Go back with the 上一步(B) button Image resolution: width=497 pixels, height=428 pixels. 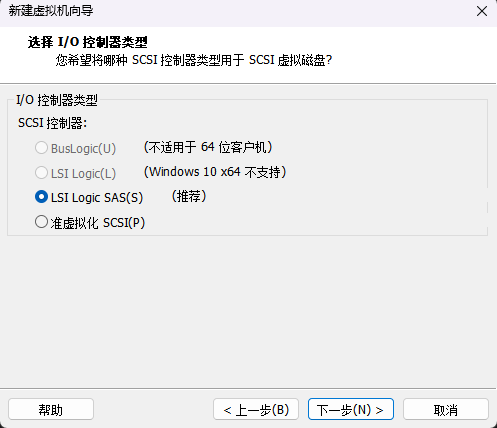click(x=256, y=409)
